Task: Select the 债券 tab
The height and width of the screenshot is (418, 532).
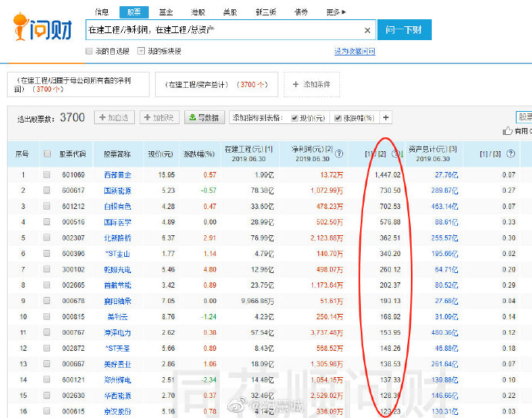Action: [x=301, y=12]
